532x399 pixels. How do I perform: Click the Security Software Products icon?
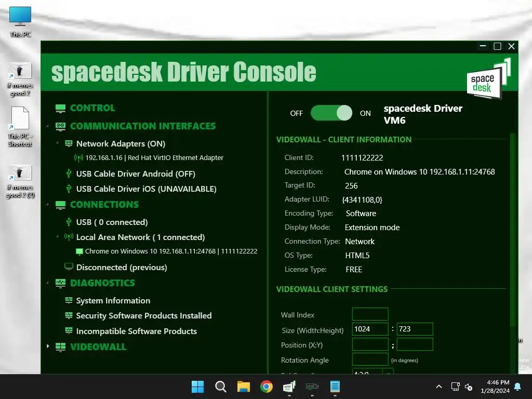pyautogui.click(x=69, y=315)
